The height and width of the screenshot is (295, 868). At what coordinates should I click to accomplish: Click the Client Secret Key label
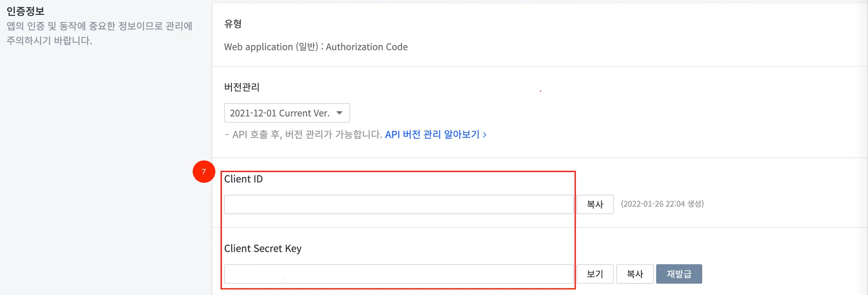(263, 248)
